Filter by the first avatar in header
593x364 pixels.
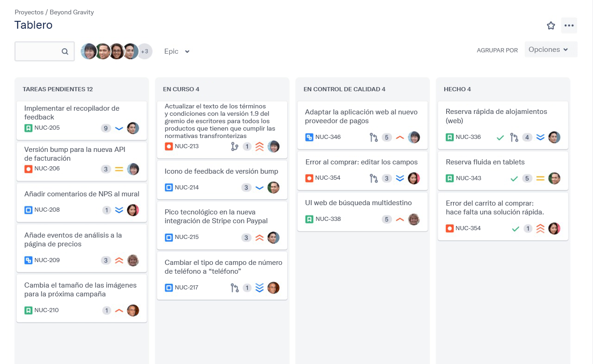[89, 51]
